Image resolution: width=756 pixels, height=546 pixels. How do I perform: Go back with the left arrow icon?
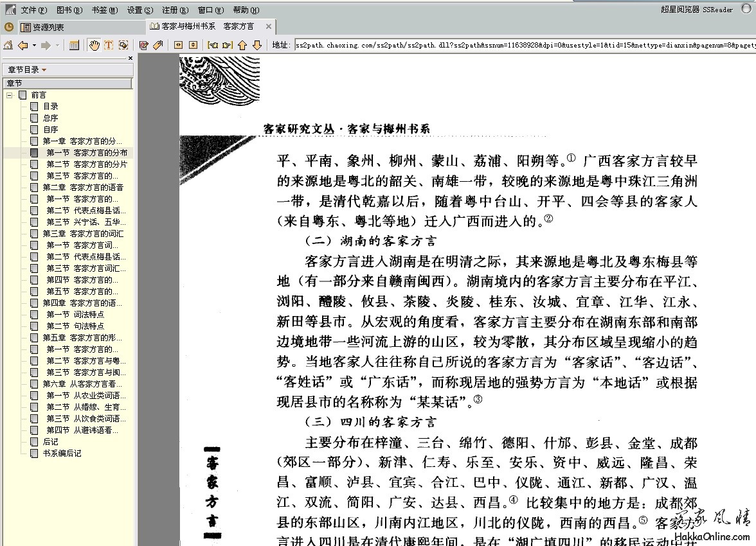(x=22, y=45)
